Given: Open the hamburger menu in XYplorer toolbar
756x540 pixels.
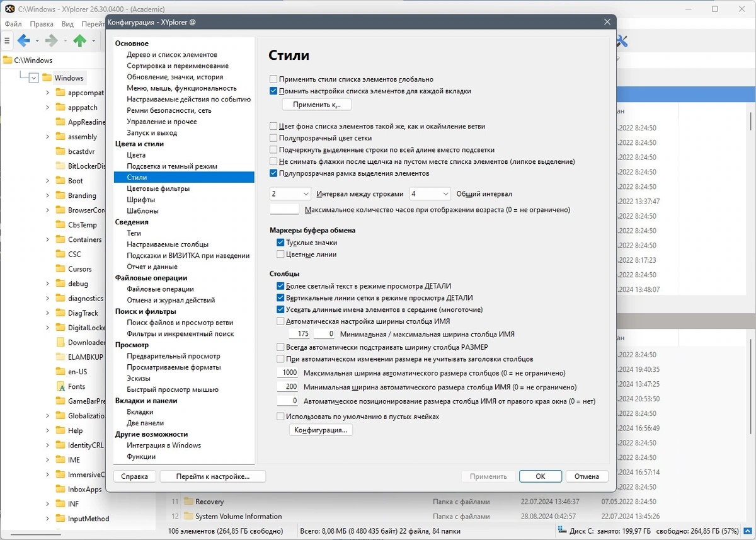Looking at the screenshot, I should pyautogui.click(x=7, y=41).
